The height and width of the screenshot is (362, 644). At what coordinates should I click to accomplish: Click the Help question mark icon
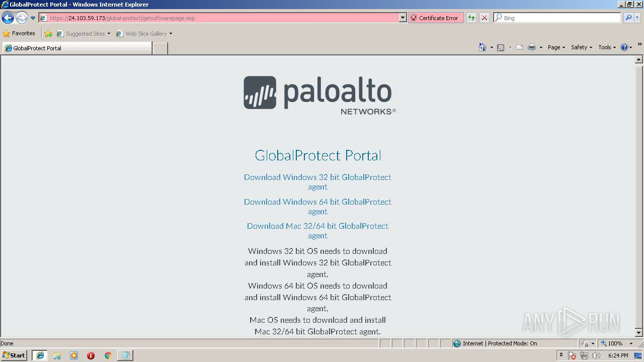pos(624,47)
